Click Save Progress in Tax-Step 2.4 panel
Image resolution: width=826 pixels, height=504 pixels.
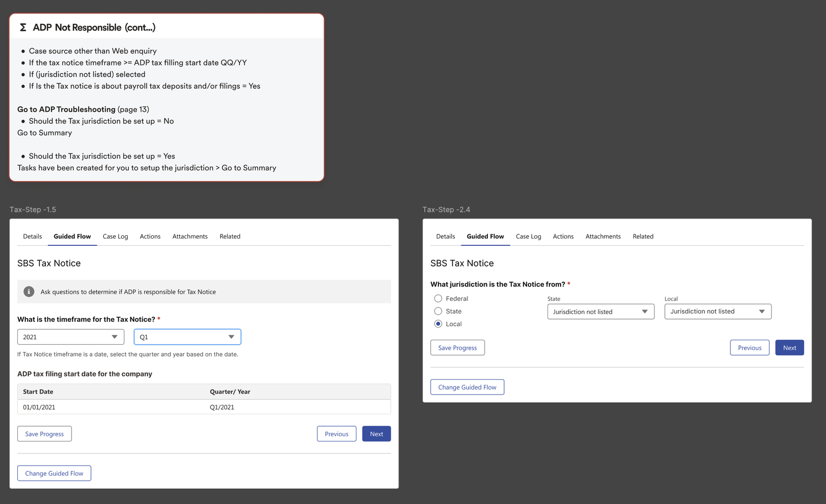457,348
